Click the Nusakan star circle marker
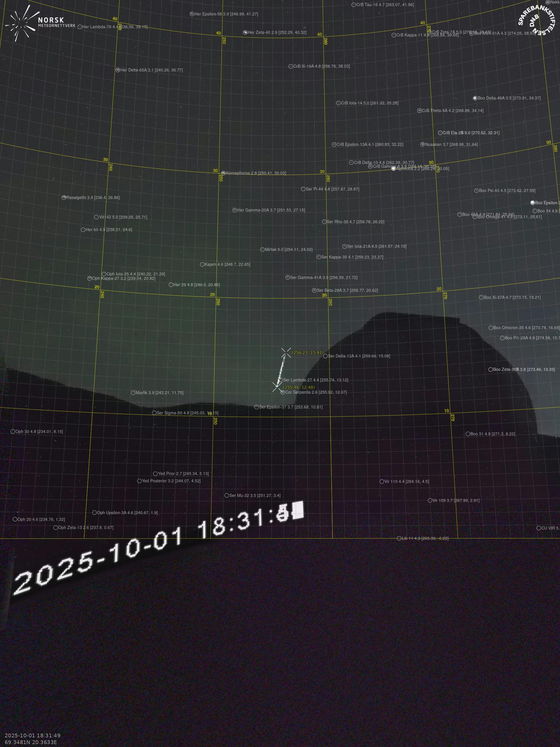Viewport: 560px width, 747px height. click(422, 144)
